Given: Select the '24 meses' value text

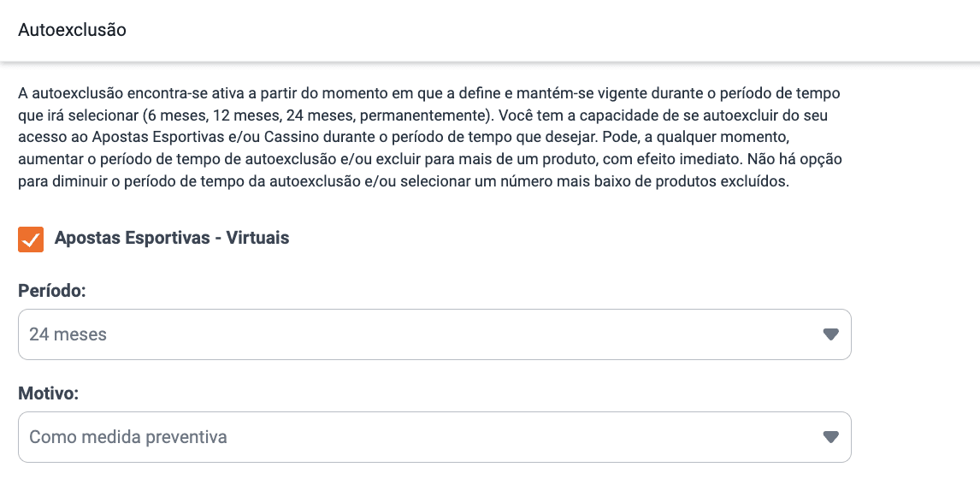Looking at the screenshot, I should (x=68, y=334).
